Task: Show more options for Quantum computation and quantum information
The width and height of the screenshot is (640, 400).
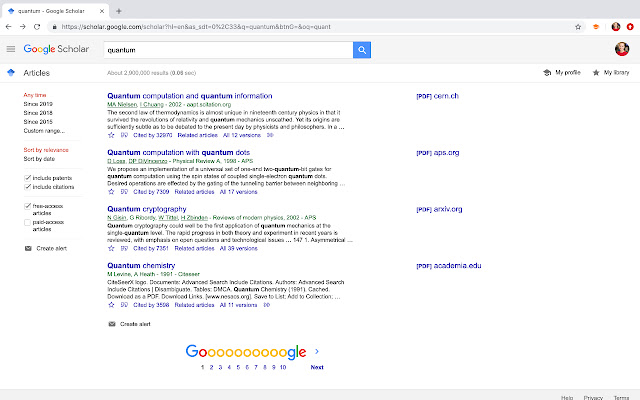Action: point(270,135)
